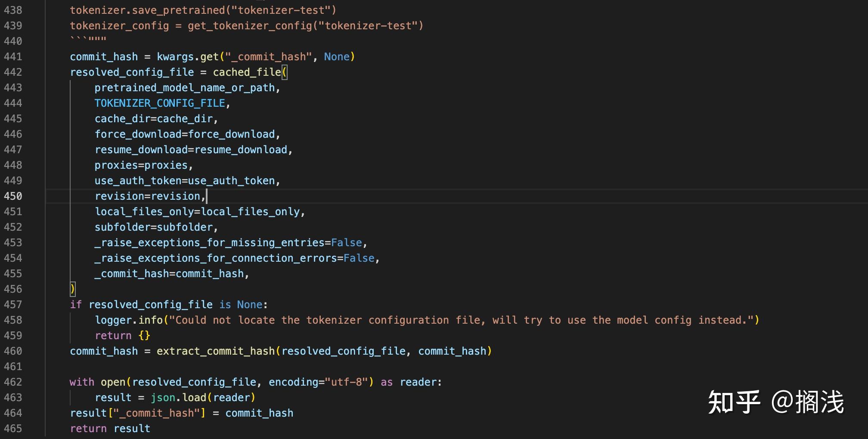Click the indentation guide inside cached_file arguments
Viewport: 868px width, 439px height.
71,181
